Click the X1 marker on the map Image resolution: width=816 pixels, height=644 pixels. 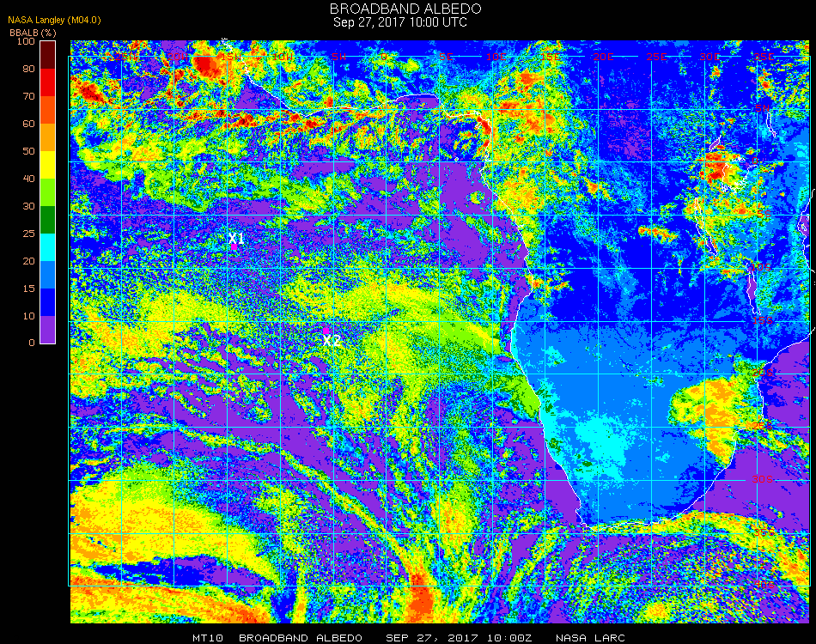pos(236,239)
